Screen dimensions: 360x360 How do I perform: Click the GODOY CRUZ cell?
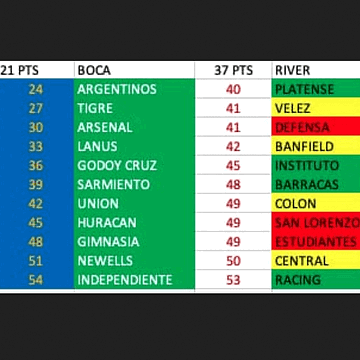[x=134, y=165]
